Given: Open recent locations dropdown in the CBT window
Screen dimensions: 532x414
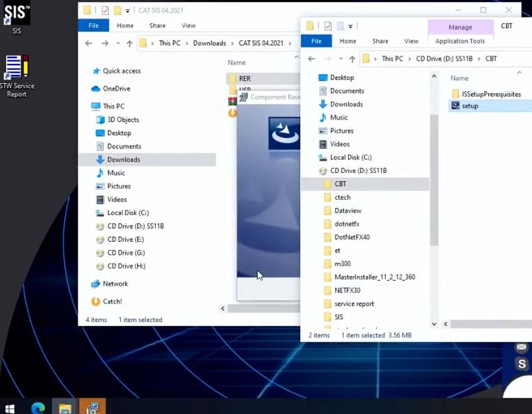Looking at the screenshot, I should (x=340, y=59).
